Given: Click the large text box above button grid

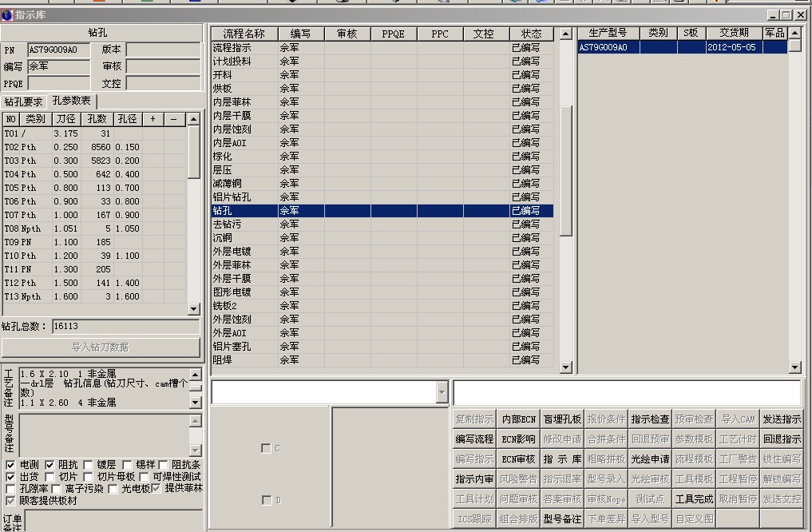Looking at the screenshot, I should coord(628,393).
